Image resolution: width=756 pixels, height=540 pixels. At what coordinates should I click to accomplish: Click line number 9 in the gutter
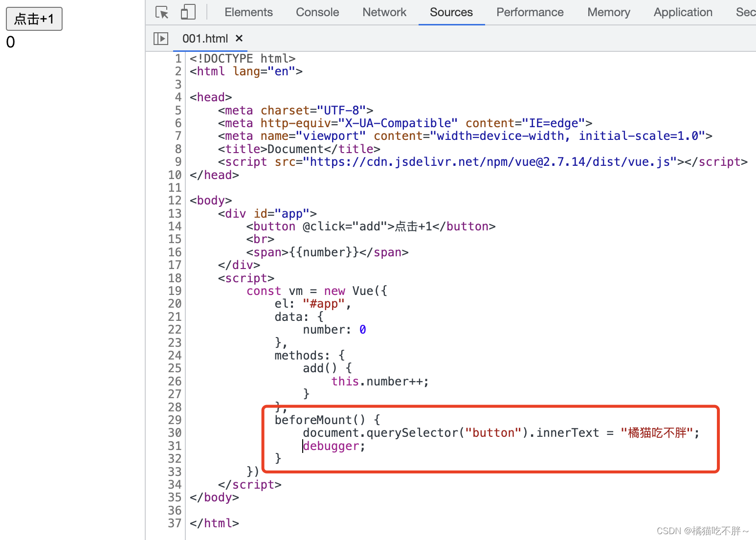pos(178,161)
